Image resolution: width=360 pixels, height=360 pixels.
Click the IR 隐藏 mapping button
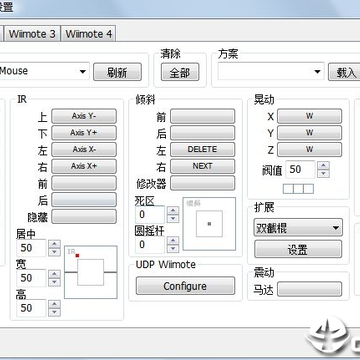(84, 216)
